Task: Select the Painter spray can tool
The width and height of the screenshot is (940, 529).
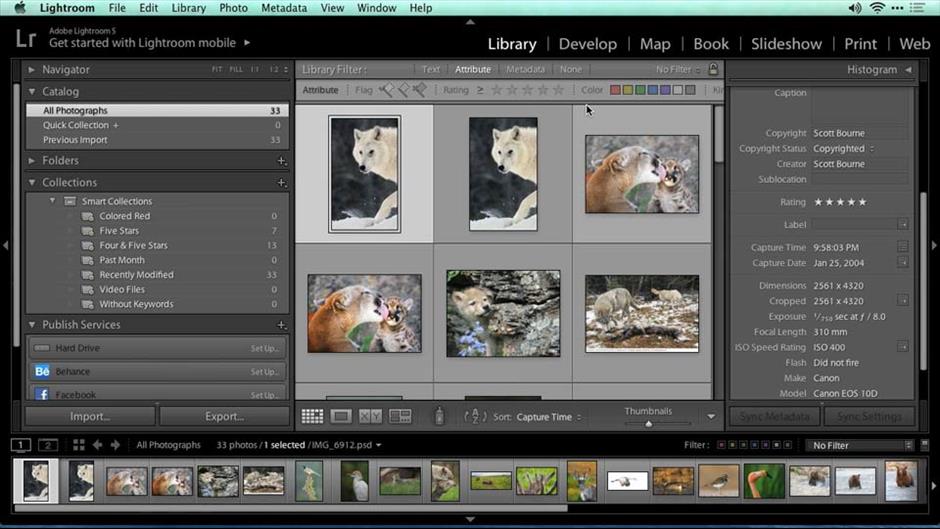Action: point(439,416)
